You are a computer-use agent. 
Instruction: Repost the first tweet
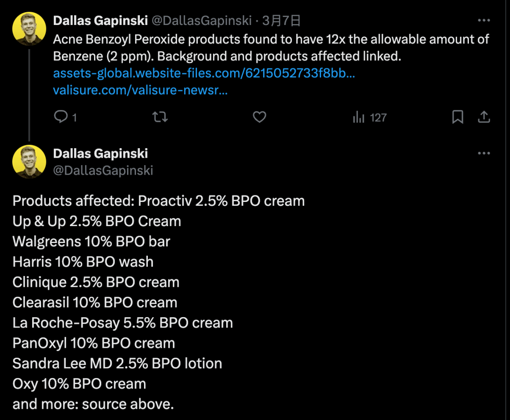161,117
